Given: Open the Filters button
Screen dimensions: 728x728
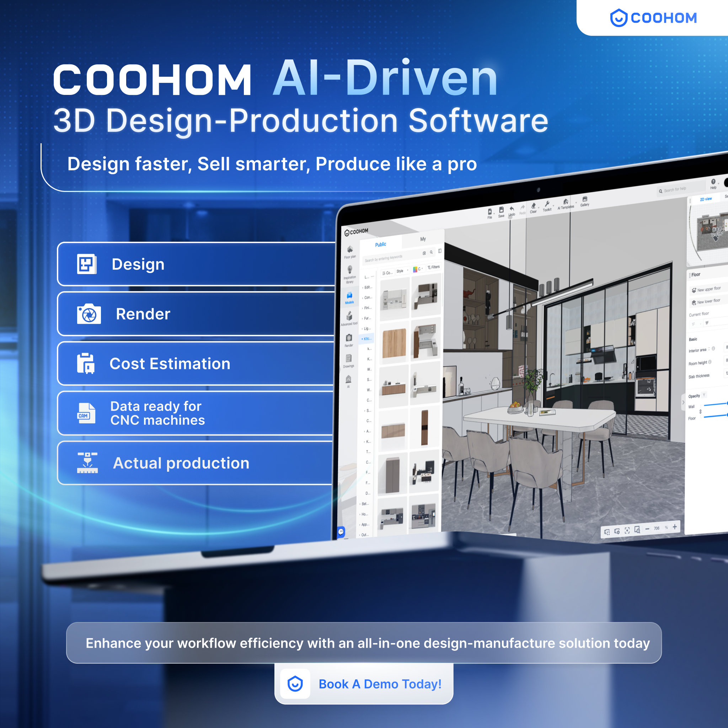Looking at the screenshot, I should point(434,267).
